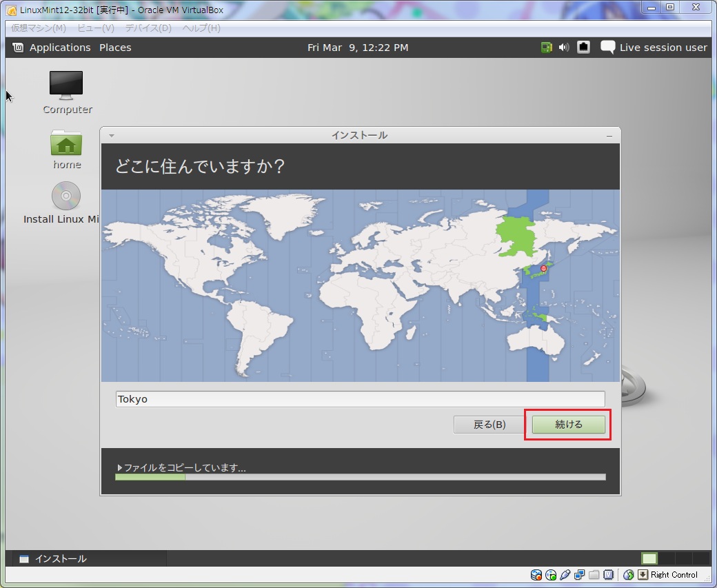This screenshot has height=588, width=717.
Task: Click the Install Linux Mint disc icon
Action: pyautogui.click(x=66, y=196)
